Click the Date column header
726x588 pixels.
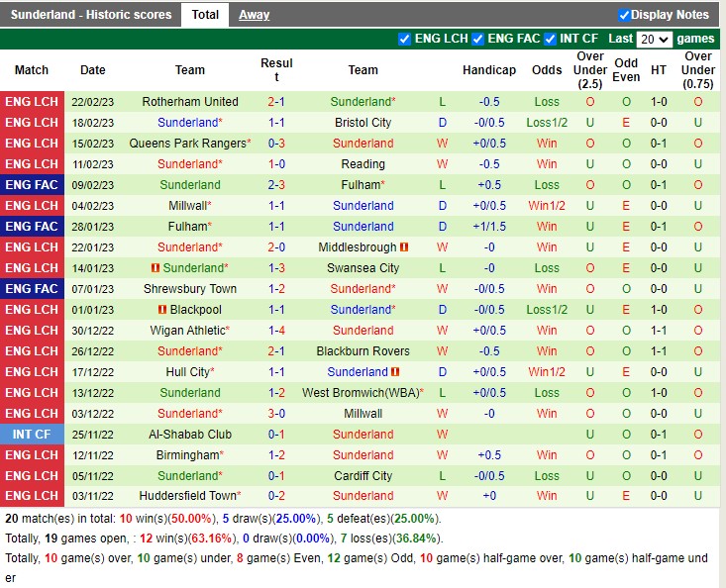tap(92, 70)
